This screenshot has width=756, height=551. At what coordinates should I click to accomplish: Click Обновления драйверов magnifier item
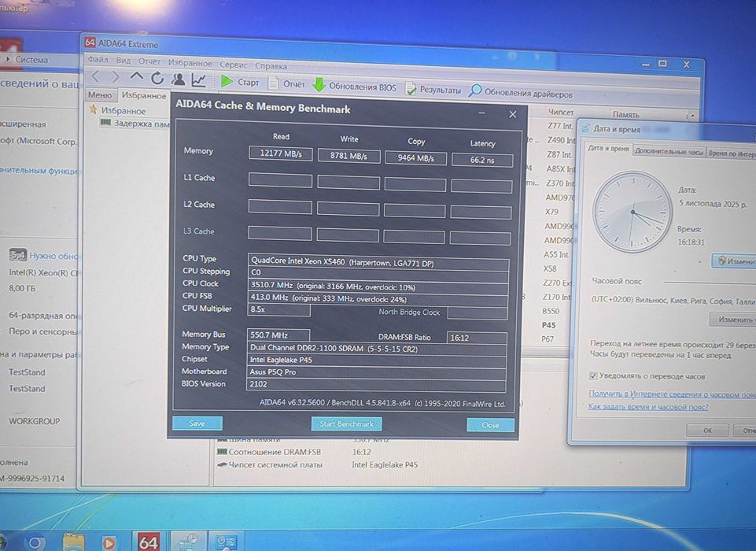tap(521, 93)
